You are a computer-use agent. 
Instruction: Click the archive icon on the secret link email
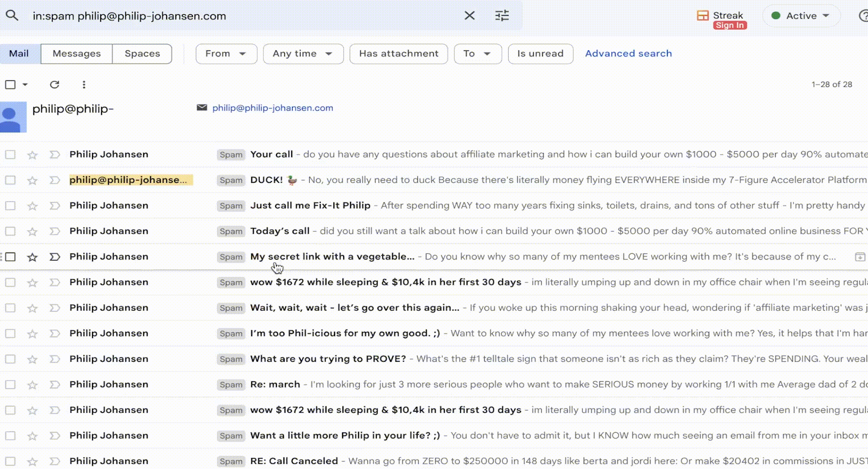point(859,257)
